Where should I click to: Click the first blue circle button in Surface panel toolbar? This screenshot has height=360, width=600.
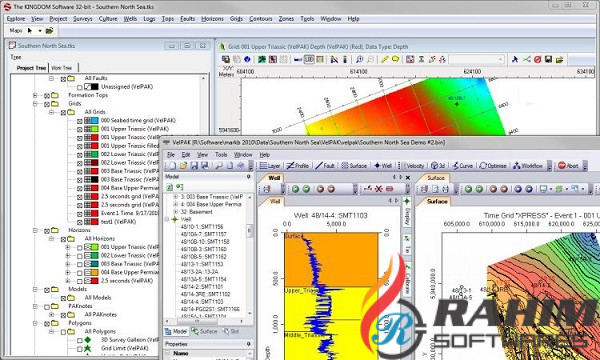point(518,189)
